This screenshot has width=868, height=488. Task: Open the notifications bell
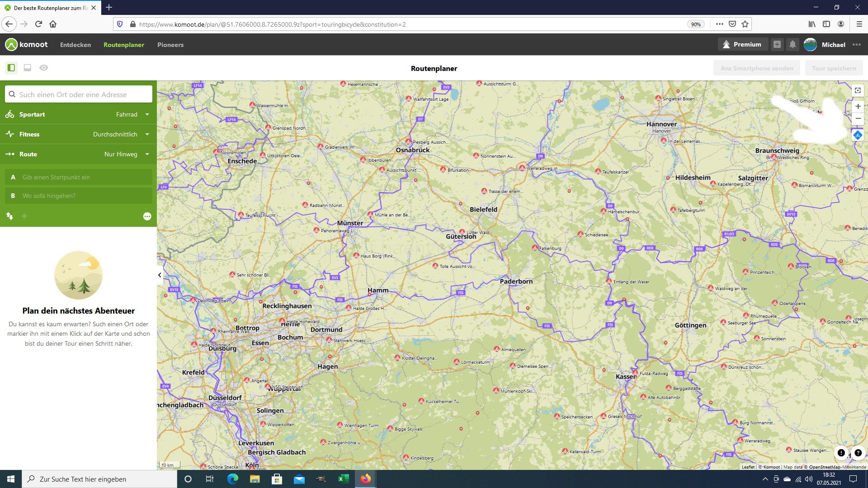tap(793, 44)
